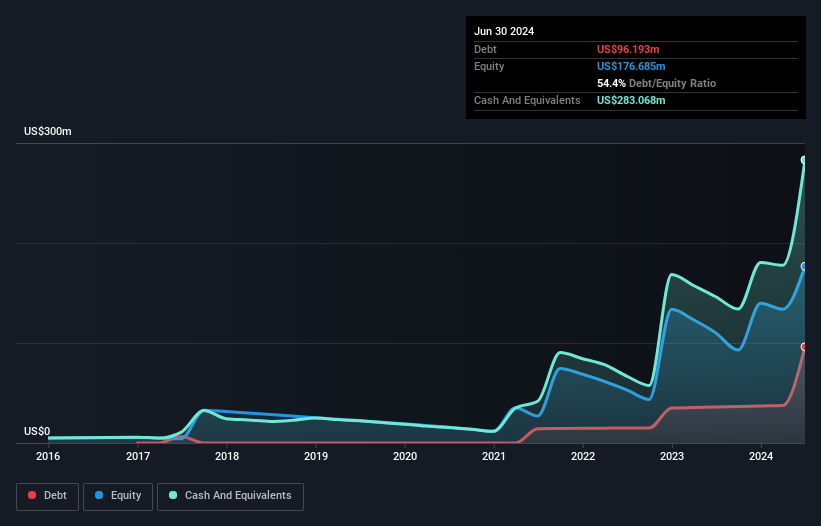The width and height of the screenshot is (821, 526).
Task: Click the US$283.068m cash value
Action: (631, 100)
